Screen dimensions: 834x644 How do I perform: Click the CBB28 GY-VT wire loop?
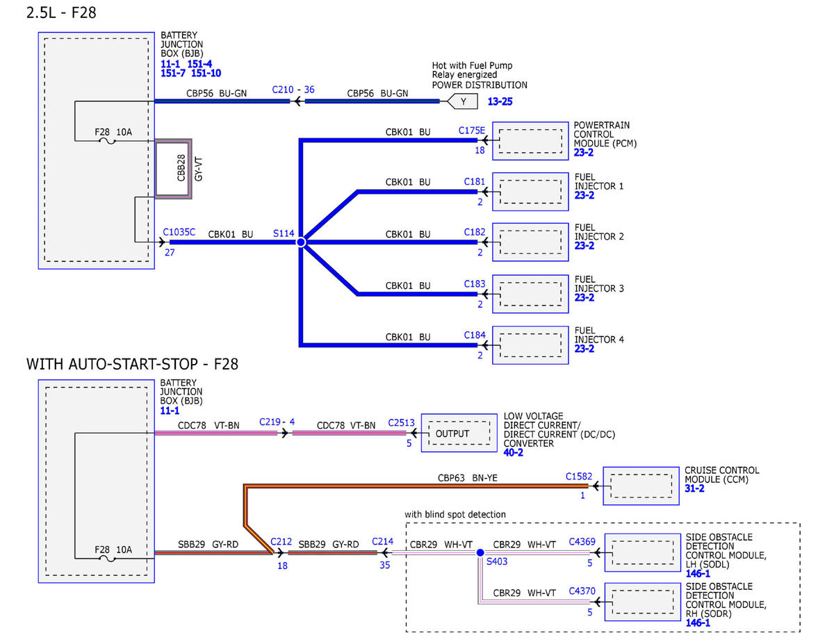[173, 170]
